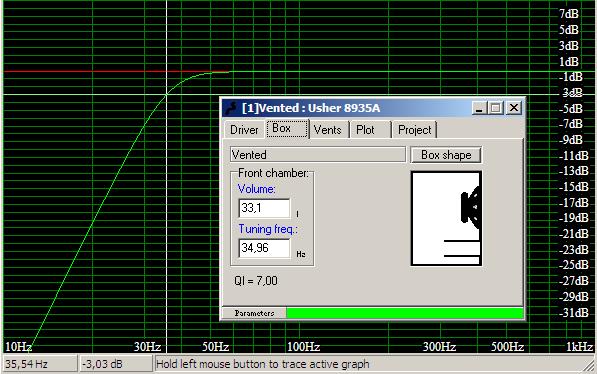This screenshot has width=597, height=374.
Task: Open the Vents tab
Action: click(328, 130)
